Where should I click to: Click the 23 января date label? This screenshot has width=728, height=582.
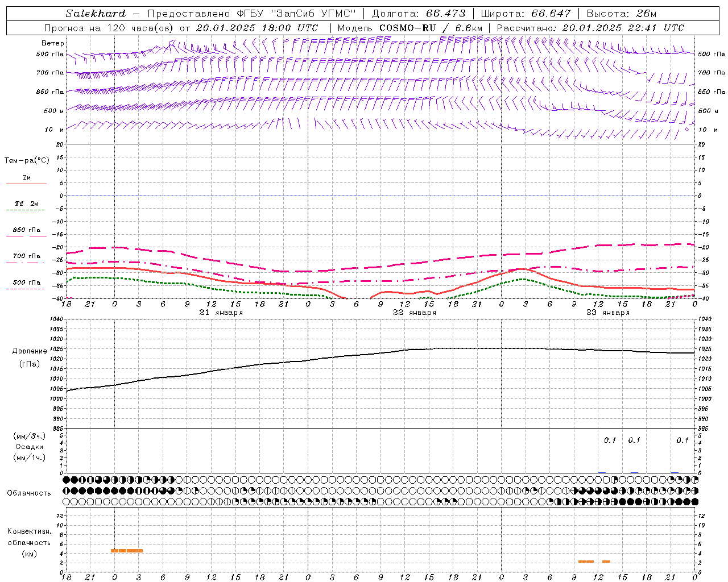pos(608,313)
